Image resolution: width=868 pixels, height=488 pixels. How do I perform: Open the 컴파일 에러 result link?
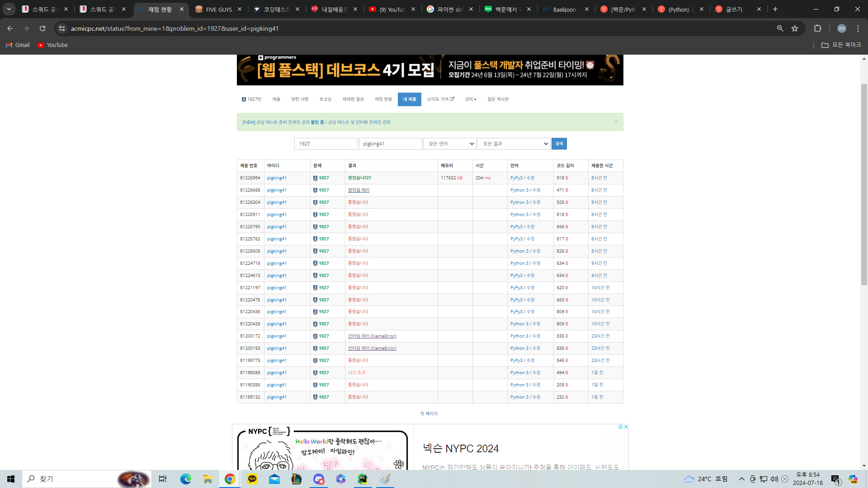pyautogui.click(x=359, y=190)
